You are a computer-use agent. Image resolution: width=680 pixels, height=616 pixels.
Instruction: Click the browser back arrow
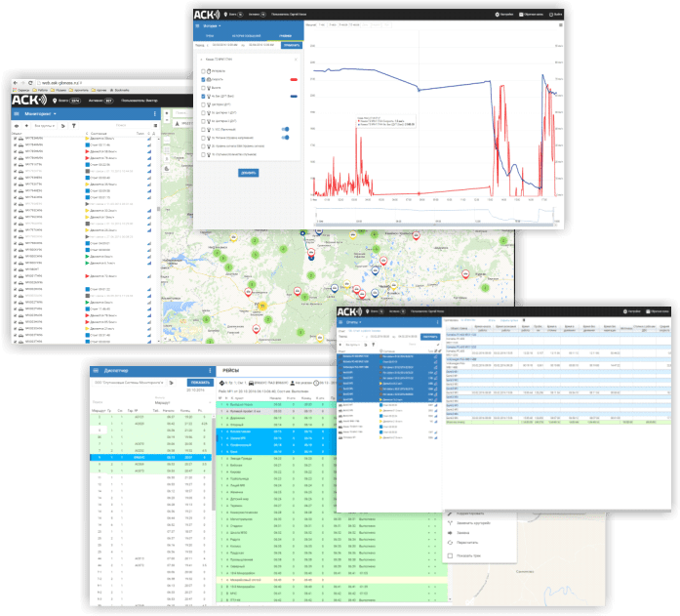coord(16,83)
